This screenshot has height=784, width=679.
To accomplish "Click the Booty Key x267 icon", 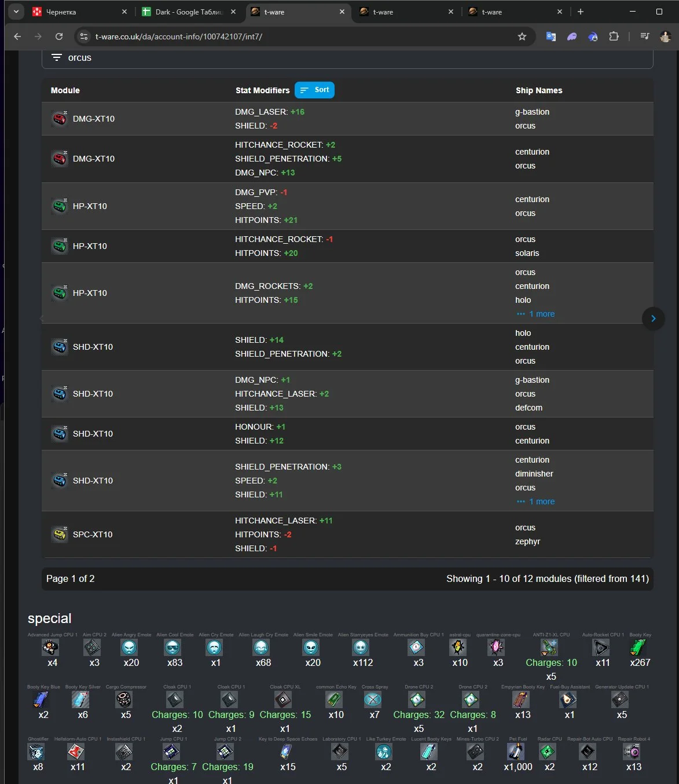I will 639,647.
